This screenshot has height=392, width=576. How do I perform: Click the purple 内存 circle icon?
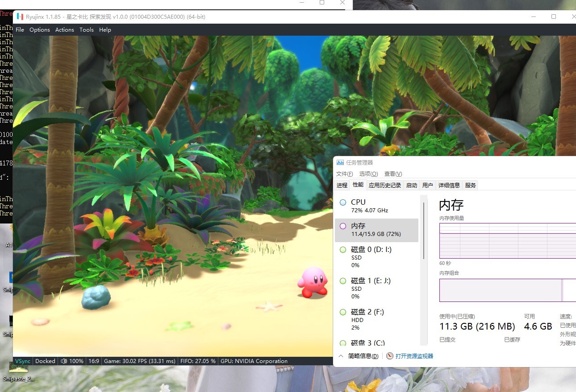[x=342, y=226]
